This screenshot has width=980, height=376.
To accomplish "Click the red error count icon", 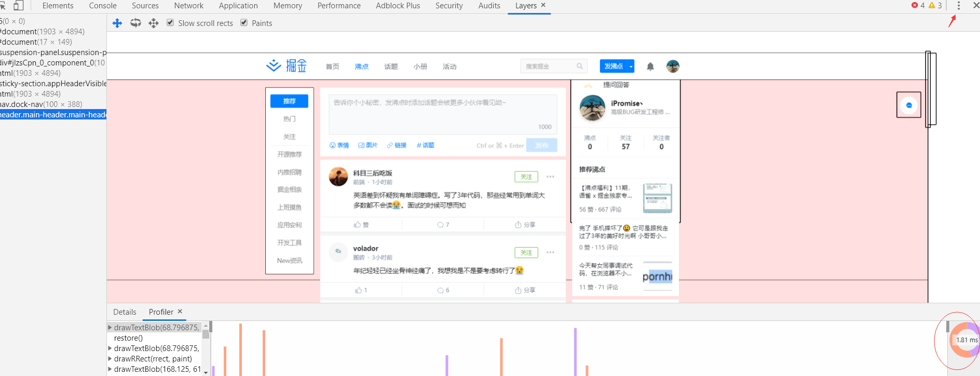I will [x=915, y=5].
